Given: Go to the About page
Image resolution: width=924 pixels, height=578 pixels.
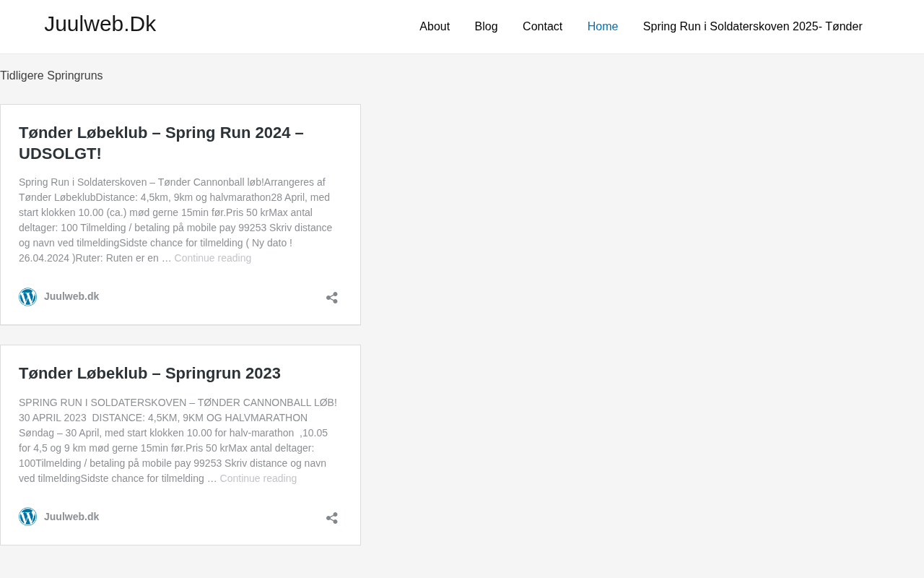Looking at the screenshot, I should [x=435, y=27].
